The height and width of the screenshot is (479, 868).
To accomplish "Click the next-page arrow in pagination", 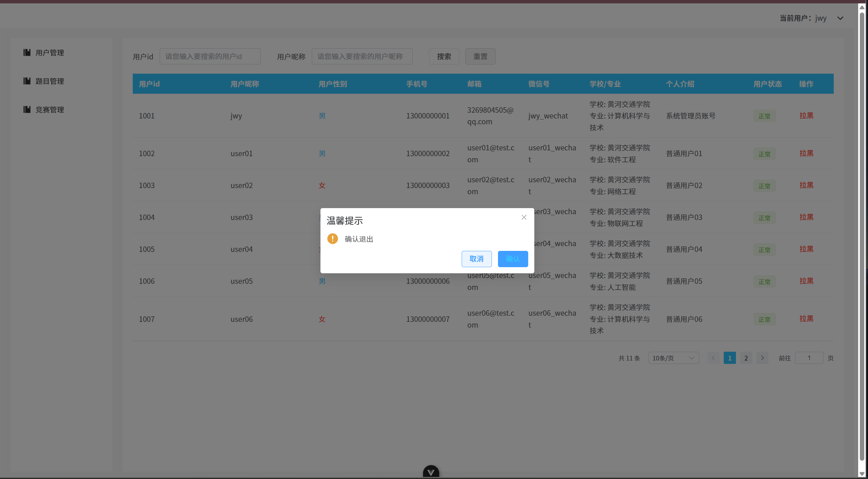I will pos(762,357).
